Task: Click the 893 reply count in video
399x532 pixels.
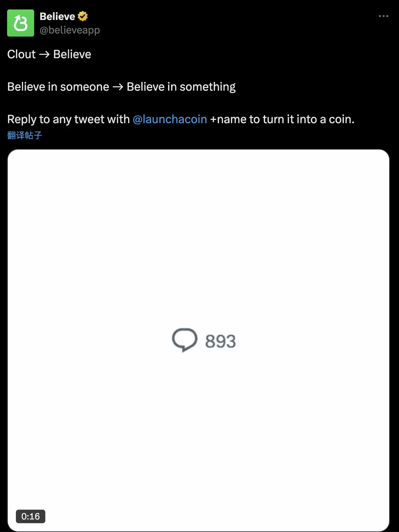Action: tap(220, 341)
